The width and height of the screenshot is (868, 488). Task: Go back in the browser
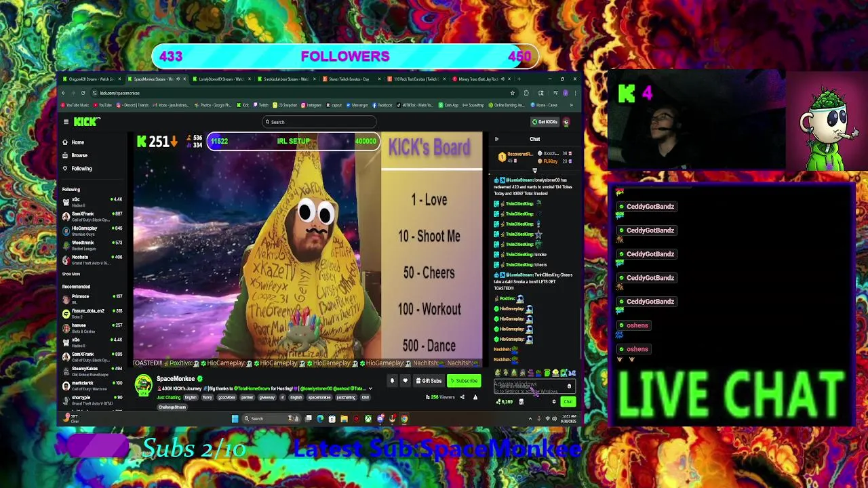[64, 93]
